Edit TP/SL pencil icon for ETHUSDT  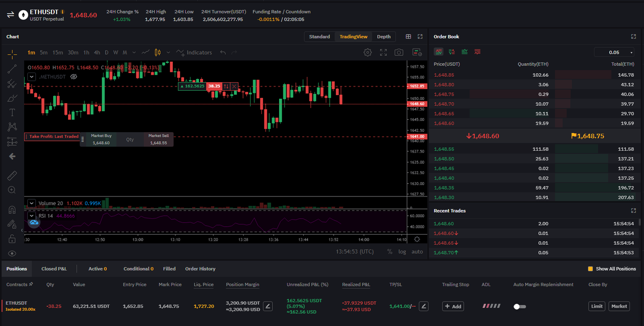coord(423,306)
